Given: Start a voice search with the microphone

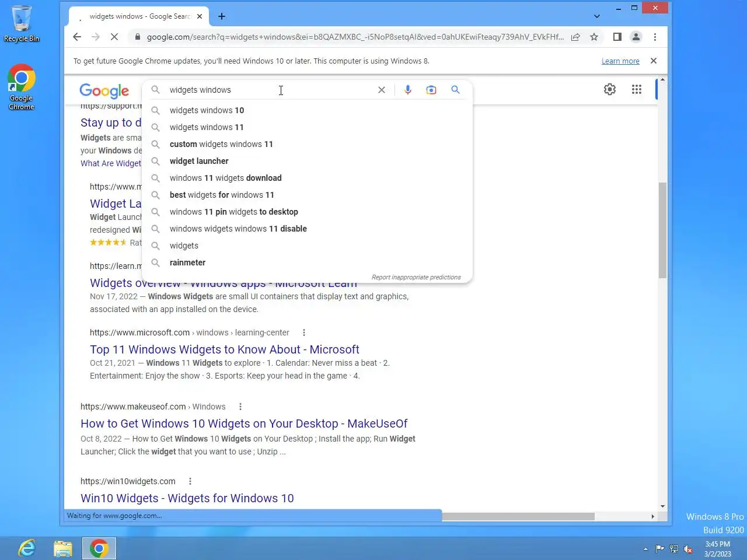Looking at the screenshot, I should coord(408,90).
